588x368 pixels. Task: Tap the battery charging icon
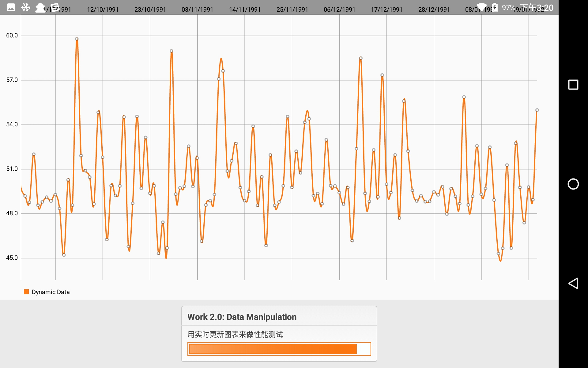tap(495, 7)
